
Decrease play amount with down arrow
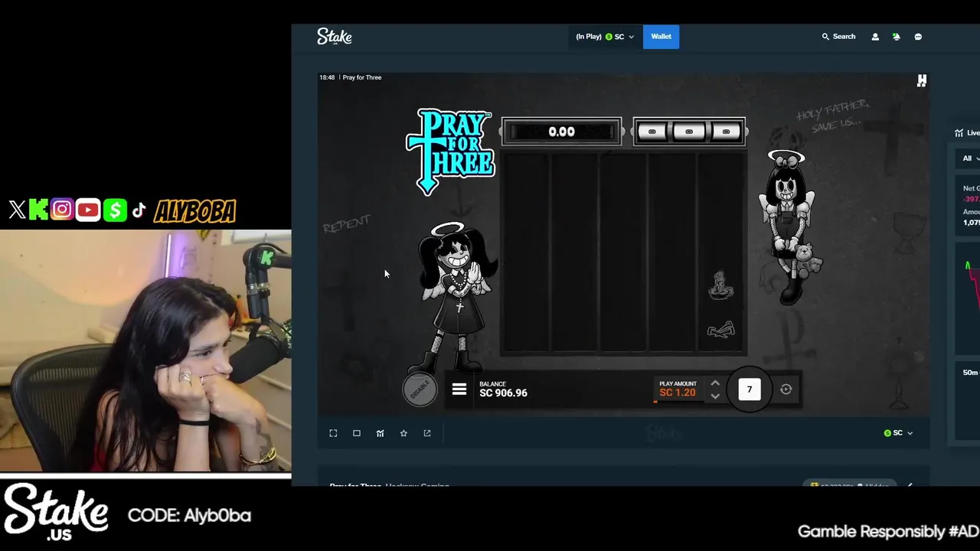pos(715,396)
